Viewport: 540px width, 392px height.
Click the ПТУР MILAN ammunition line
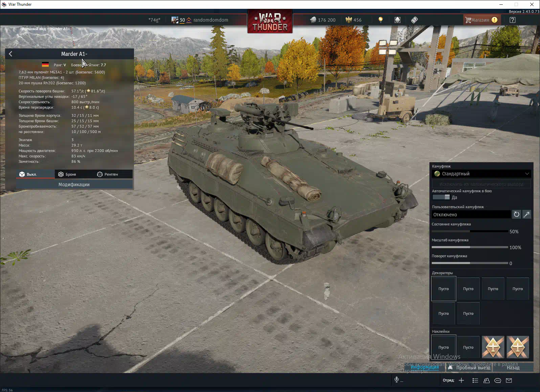pyautogui.click(x=41, y=78)
